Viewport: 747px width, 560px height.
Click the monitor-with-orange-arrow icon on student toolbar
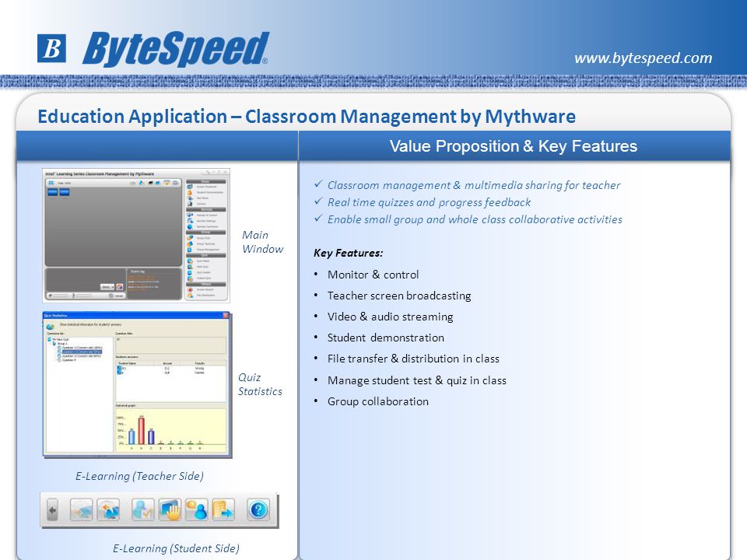point(109,510)
